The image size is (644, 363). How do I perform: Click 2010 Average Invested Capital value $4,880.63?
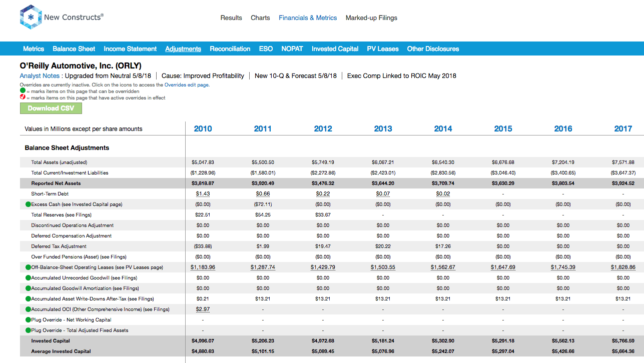pos(203,351)
